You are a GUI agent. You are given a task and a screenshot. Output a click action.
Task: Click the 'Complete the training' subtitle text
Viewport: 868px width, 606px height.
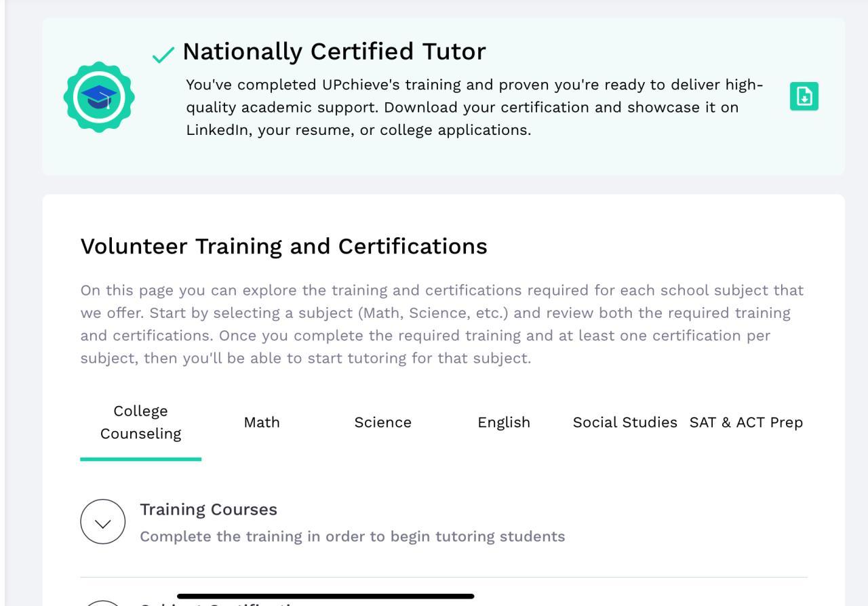(x=352, y=536)
